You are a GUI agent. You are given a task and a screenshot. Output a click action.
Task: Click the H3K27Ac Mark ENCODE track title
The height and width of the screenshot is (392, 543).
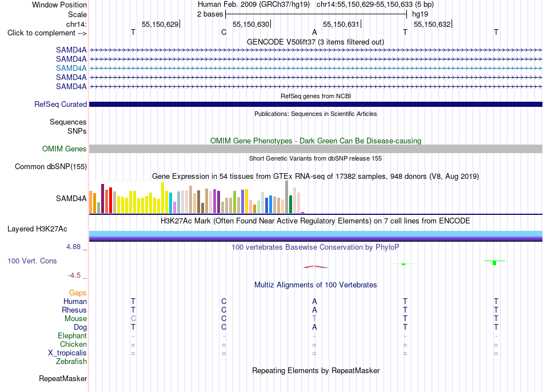point(316,221)
